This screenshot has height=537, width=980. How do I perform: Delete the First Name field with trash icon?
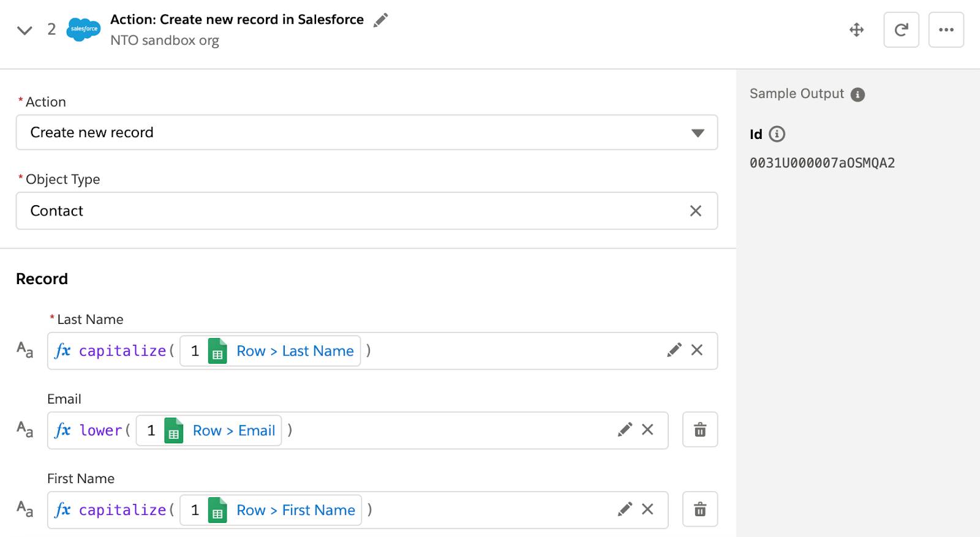pyautogui.click(x=700, y=509)
